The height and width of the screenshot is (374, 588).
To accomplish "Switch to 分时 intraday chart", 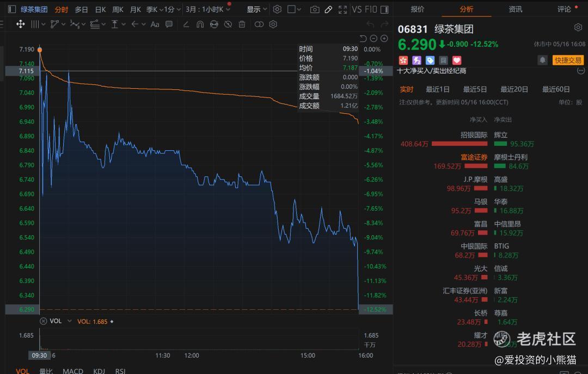I will (x=62, y=9).
